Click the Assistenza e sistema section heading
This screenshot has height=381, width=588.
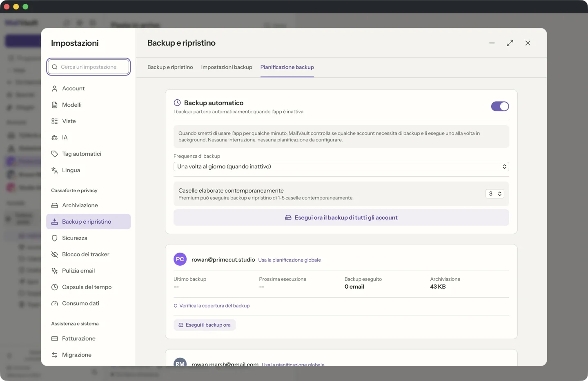coord(75,324)
